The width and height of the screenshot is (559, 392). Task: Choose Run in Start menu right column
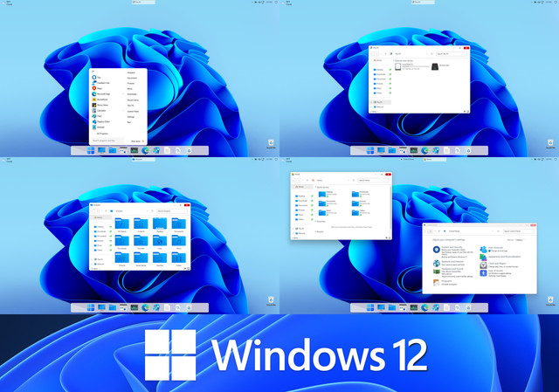coord(129,122)
